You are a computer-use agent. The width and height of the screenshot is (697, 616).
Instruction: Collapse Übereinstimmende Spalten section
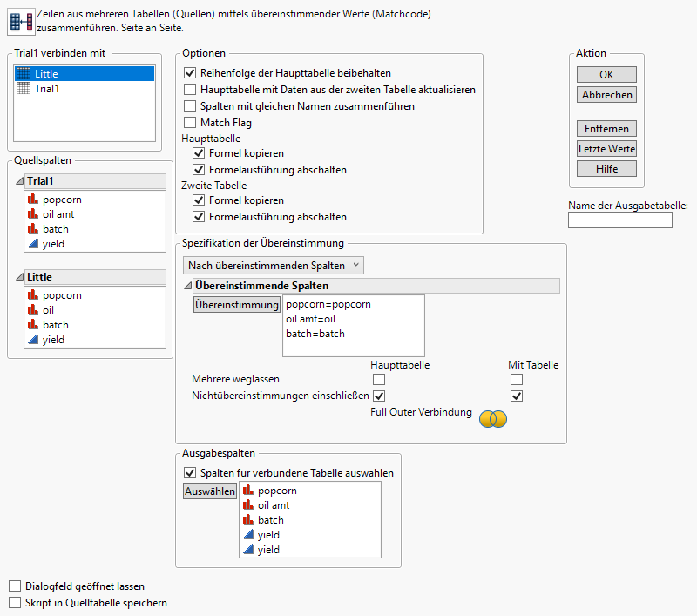[x=188, y=286]
